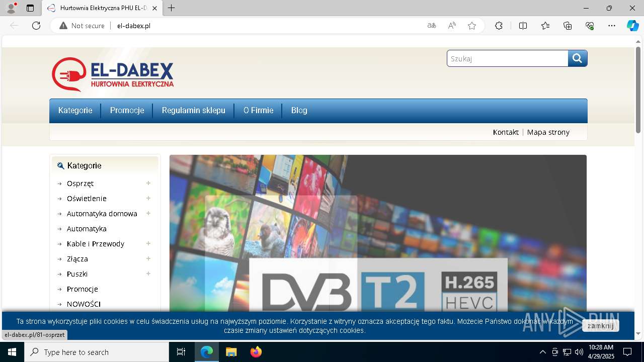644x362 pixels.
Task: Open Edge settings and more menu
Action: pos(612,26)
